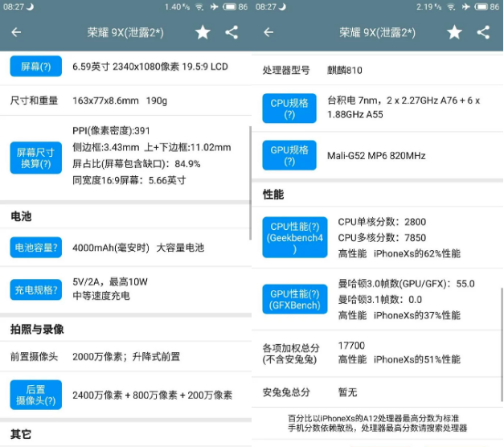Screen dimensions: 504x447
Task: Select the CPU单核分数: 2800 line
Action: click(382, 222)
